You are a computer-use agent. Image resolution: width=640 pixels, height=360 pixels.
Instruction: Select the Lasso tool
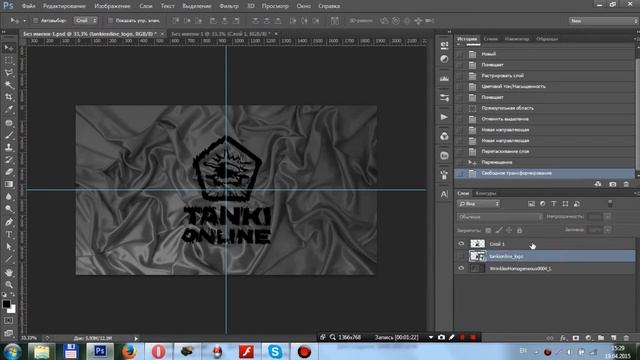[x=9, y=73]
